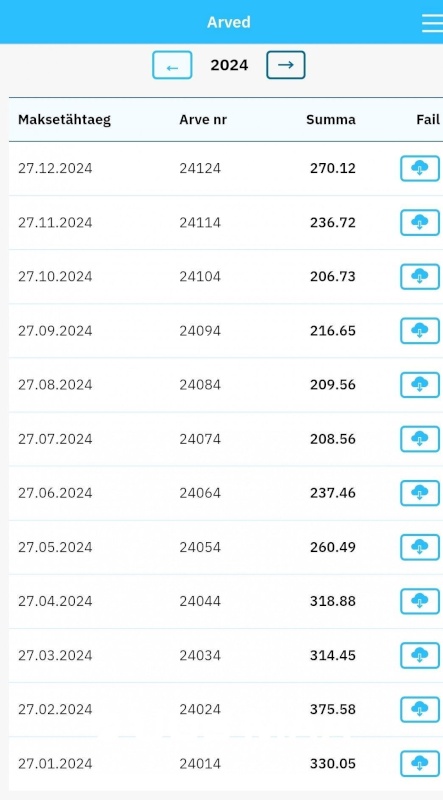Download invoice 24074 file
443x800 pixels.
click(x=420, y=439)
